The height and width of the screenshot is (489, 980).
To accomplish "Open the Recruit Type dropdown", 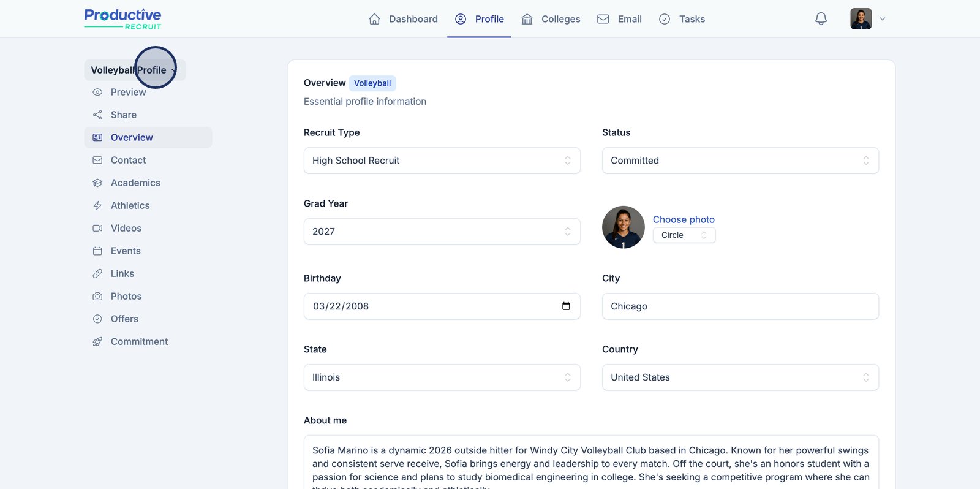I will (442, 161).
